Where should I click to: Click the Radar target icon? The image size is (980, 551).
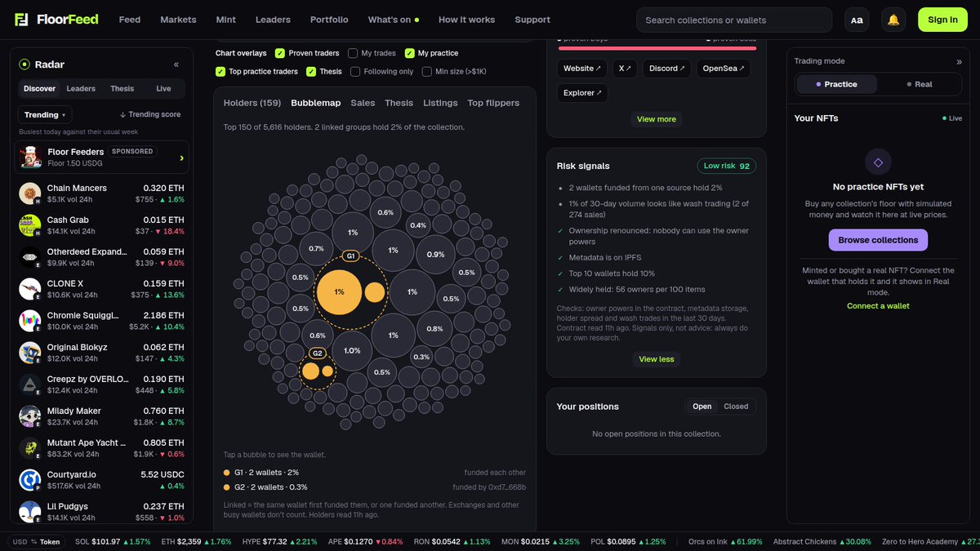[24, 64]
